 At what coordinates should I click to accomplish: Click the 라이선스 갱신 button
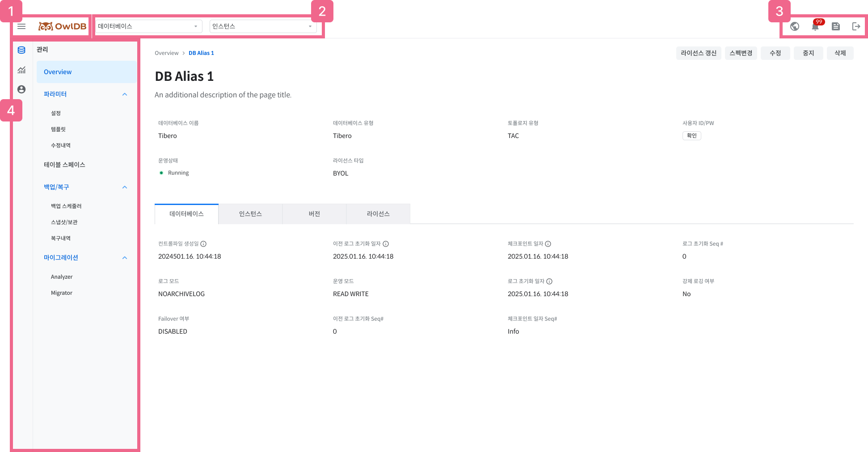[x=698, y=53]
